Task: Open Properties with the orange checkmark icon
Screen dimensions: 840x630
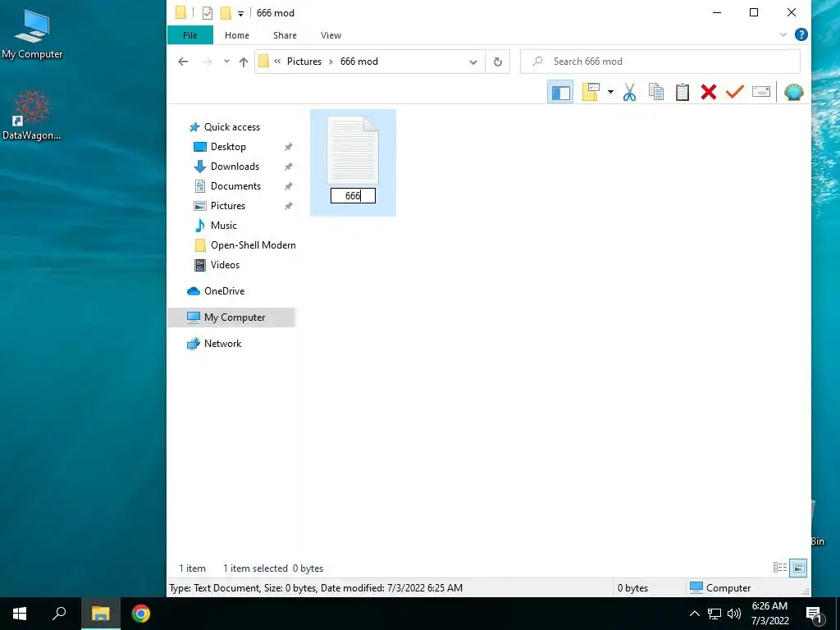Action: pos(734,92)
